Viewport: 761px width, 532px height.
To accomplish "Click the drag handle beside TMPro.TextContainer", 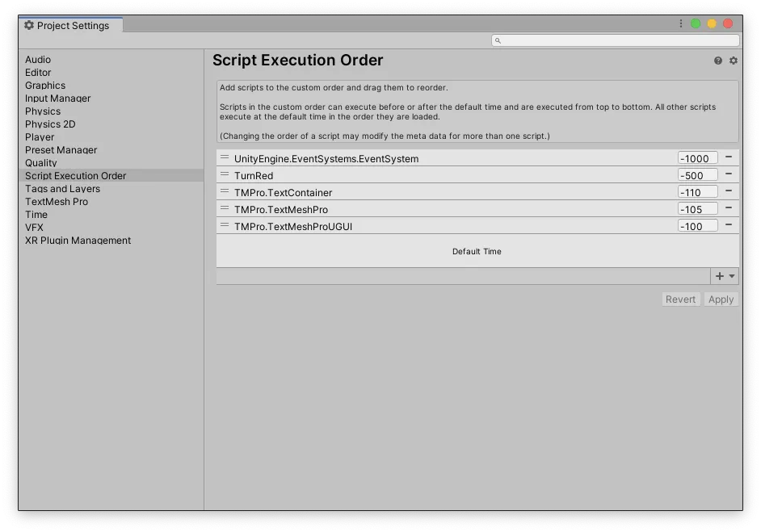I will 225,191.
